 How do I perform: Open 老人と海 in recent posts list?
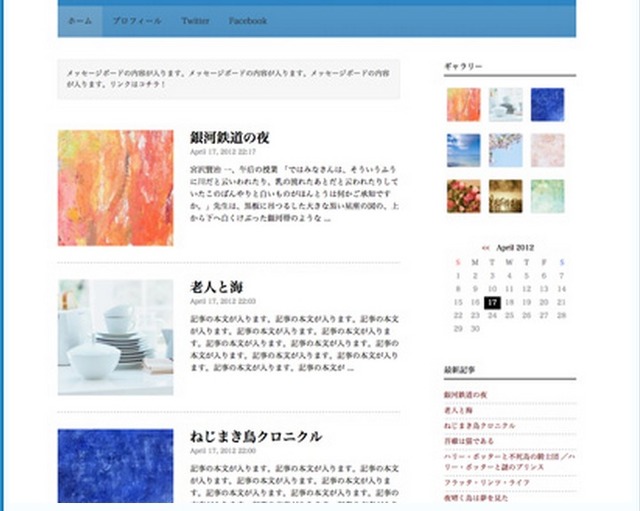coord(458,410)
